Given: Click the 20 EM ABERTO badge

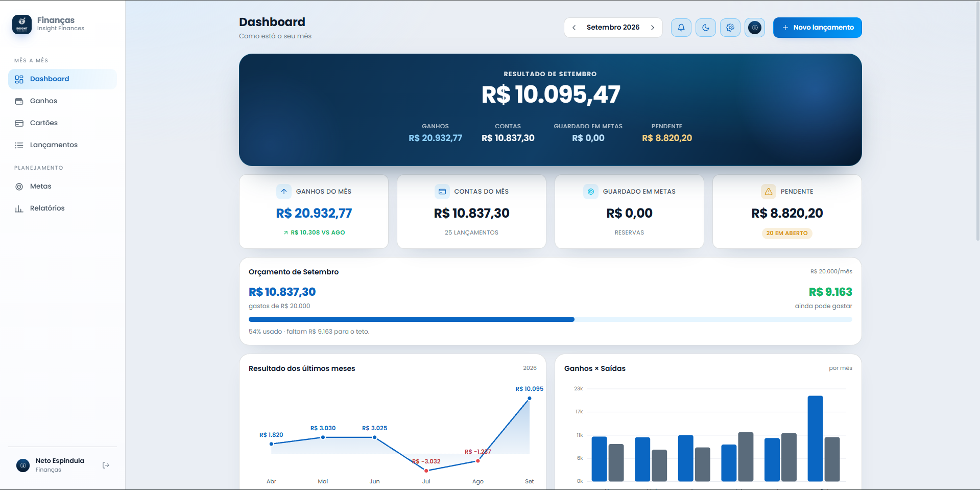Looking at the screenshot, I should 787,233.
